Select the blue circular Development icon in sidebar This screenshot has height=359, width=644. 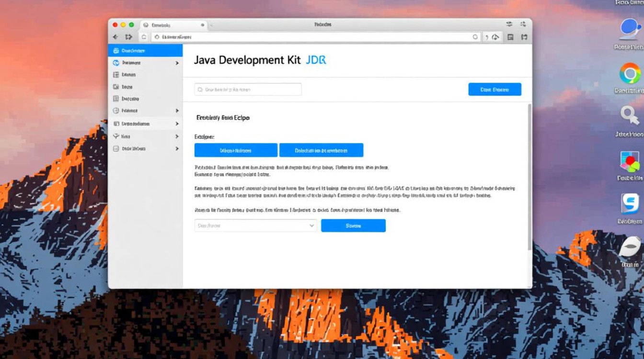116,62
